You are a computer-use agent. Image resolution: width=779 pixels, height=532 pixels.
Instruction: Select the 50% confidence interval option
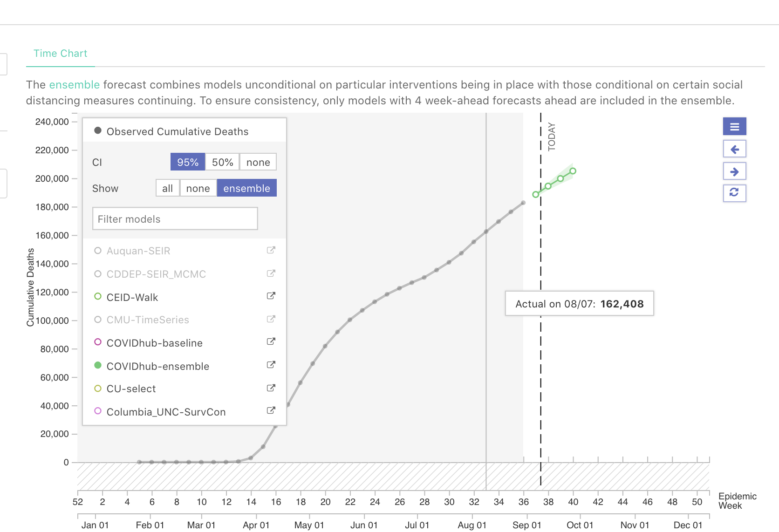coord(222,162)
